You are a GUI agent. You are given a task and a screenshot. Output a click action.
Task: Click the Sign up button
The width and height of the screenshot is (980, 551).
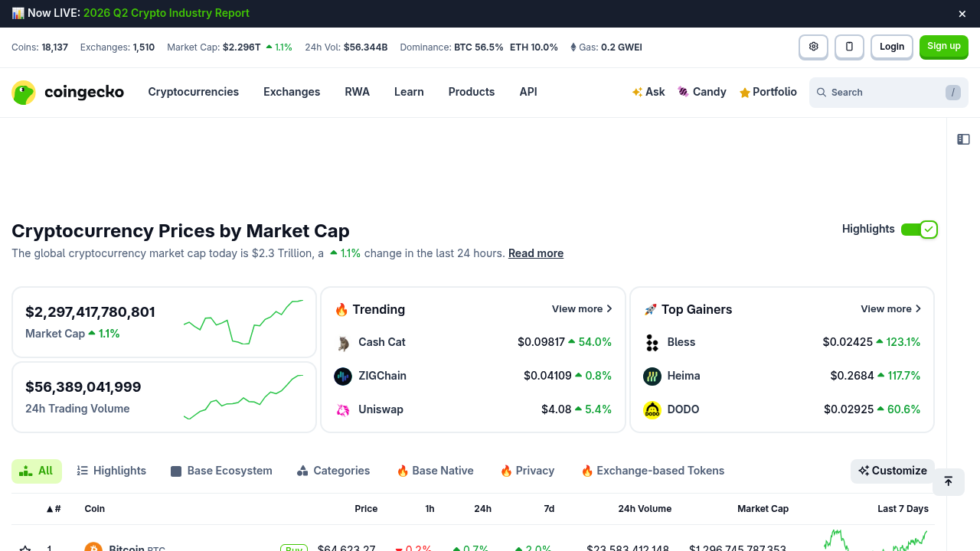pyautogui.click(x=944, y=47)
